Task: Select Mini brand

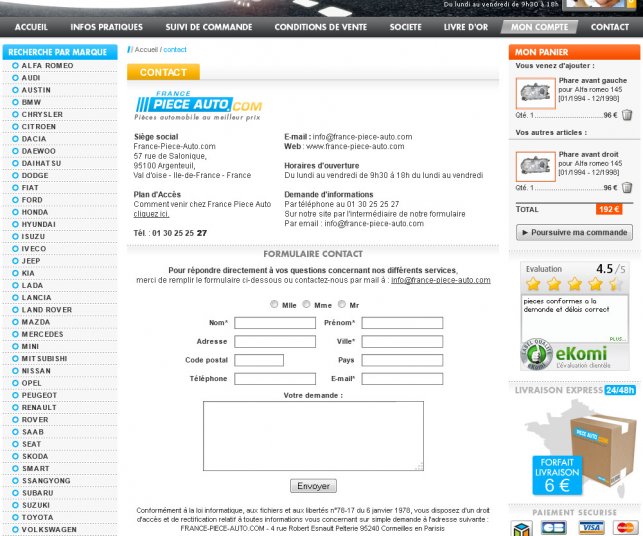Action: (30, 347)
